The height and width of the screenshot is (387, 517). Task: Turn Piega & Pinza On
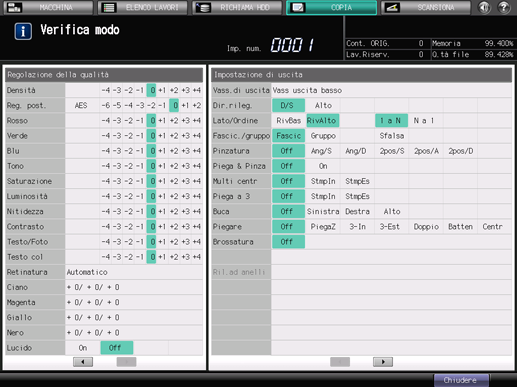[x=323, y=166]
